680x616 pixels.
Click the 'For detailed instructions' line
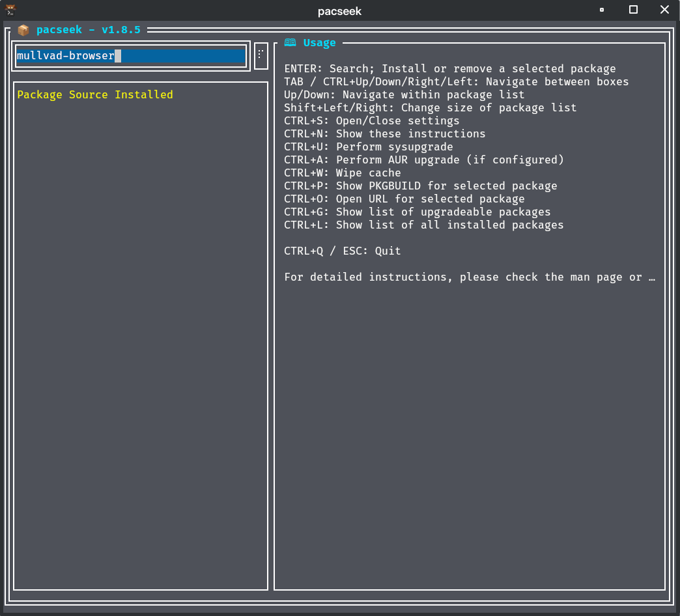coord(470,277)
